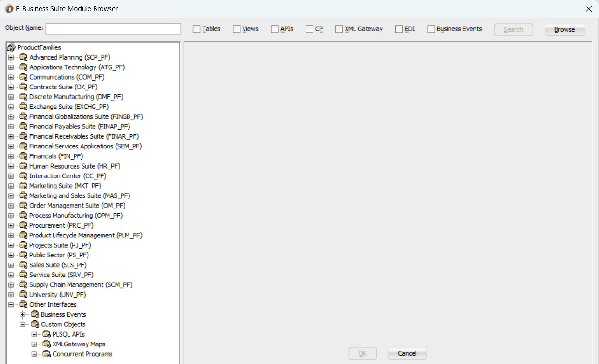
Task: Click the Custom Objects folder icon
Action: (x=35, y=324)
